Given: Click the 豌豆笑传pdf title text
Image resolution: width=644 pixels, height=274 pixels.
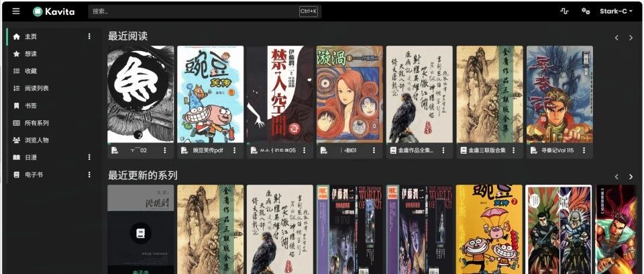Looking at the screenshot, I should (x=207, y=150).
